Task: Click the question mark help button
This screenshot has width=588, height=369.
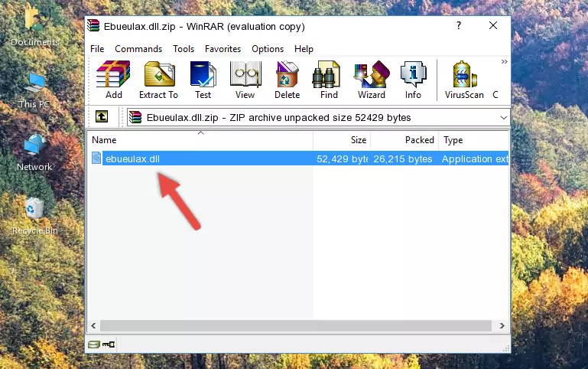Action: point(459,25)
